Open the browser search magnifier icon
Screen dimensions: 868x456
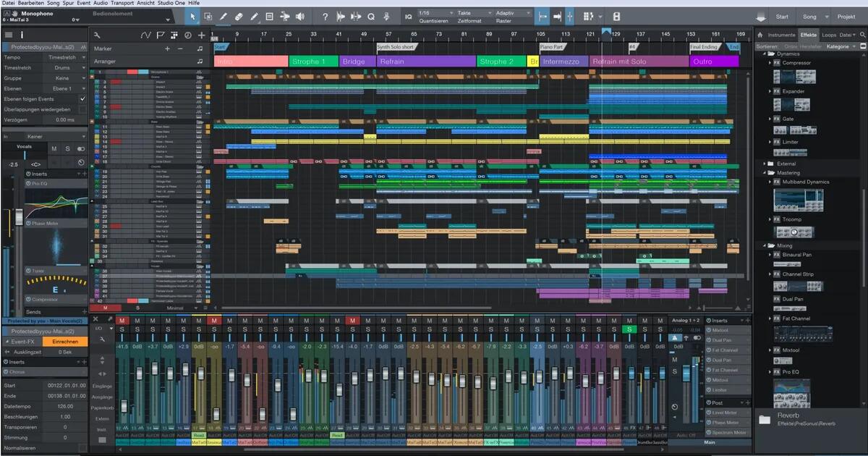tap(862, 35)
